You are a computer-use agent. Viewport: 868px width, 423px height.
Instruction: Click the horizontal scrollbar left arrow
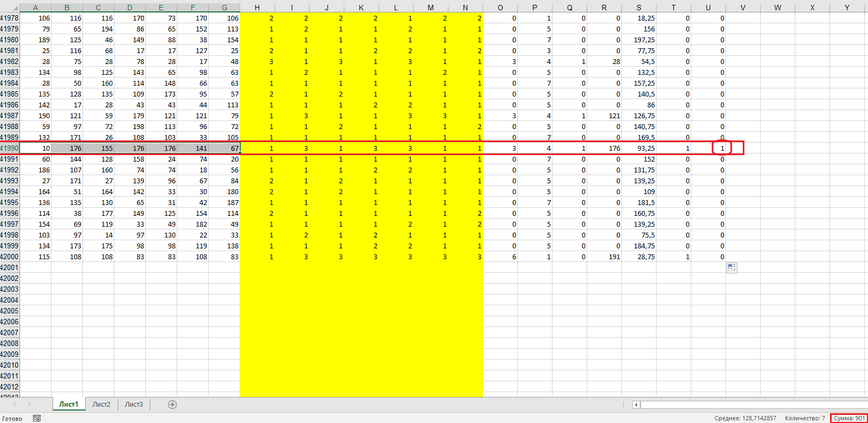[x=636, y=405]
